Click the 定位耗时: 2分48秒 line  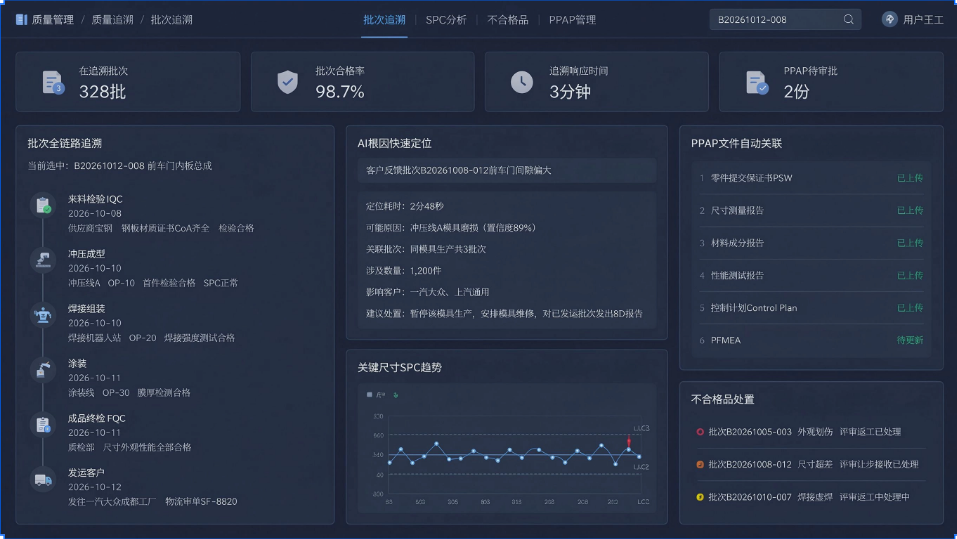click(405, 206)
